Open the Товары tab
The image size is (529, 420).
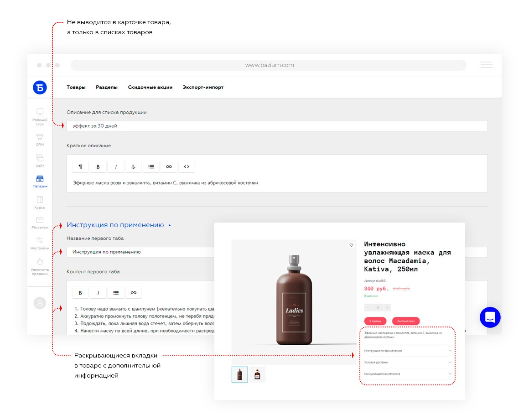click(x=76, y=88)
